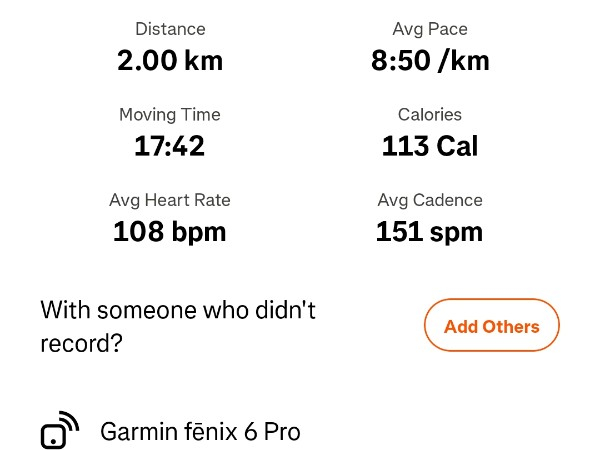This screenshot has width=600, height=450.
Task: Select the Avg Cadence label
Action: click(430, 200)
